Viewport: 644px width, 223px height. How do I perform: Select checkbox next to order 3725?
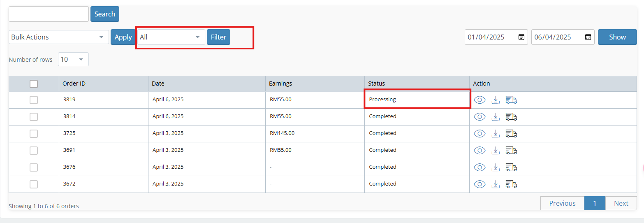[34, 133]
